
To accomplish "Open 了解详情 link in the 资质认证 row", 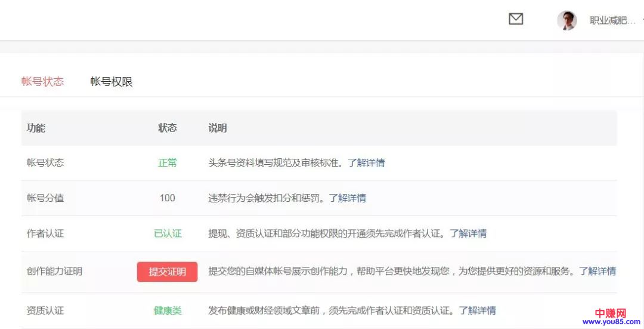I will 477,310.
